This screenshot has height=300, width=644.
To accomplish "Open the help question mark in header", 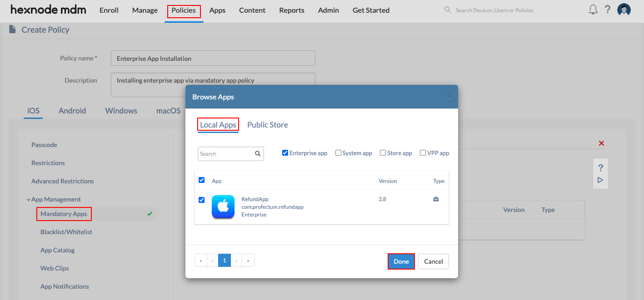I will (x=608, y=10).
